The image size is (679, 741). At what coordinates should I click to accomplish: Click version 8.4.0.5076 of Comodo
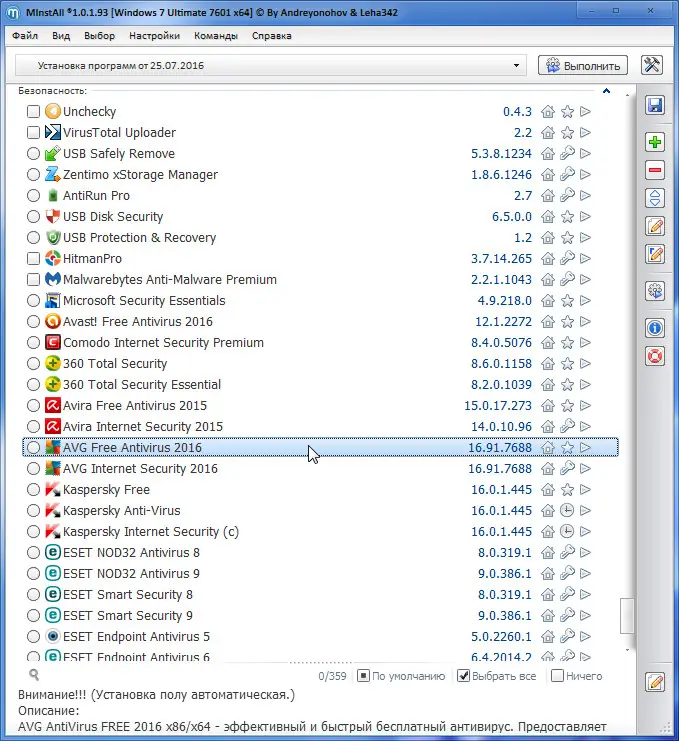coord(501,343)
